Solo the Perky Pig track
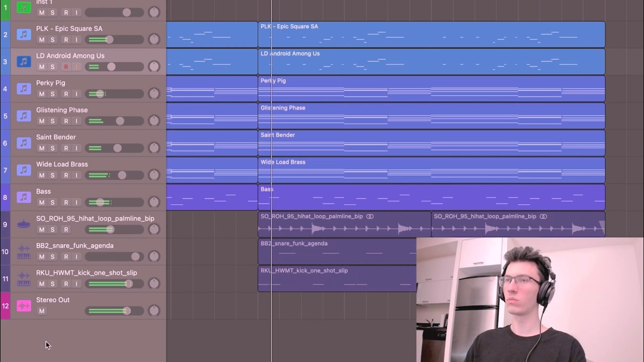Viewport: 644px width, 362px height. [x=52, y=94]
